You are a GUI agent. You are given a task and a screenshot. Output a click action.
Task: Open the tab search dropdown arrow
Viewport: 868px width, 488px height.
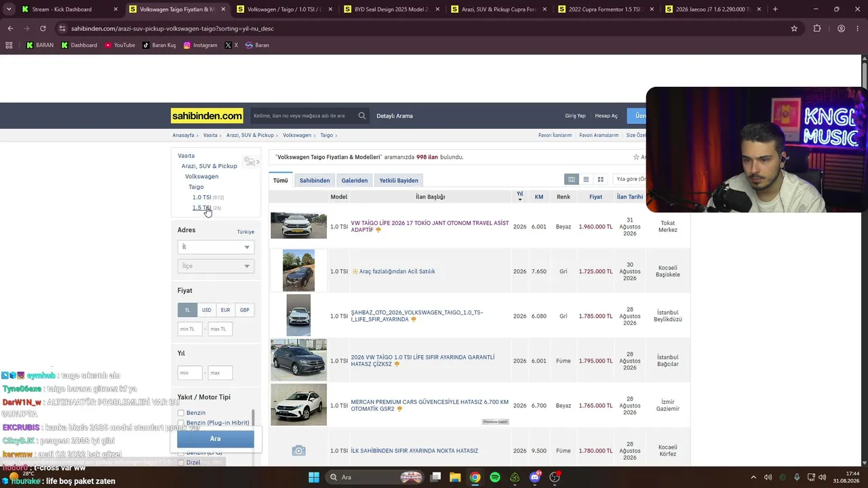pos(9,9)
